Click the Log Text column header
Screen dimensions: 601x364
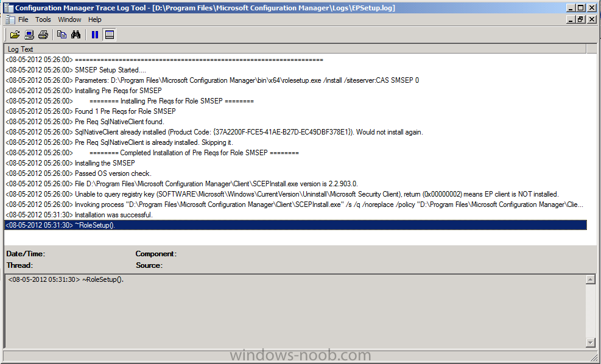tap(295, 49)
